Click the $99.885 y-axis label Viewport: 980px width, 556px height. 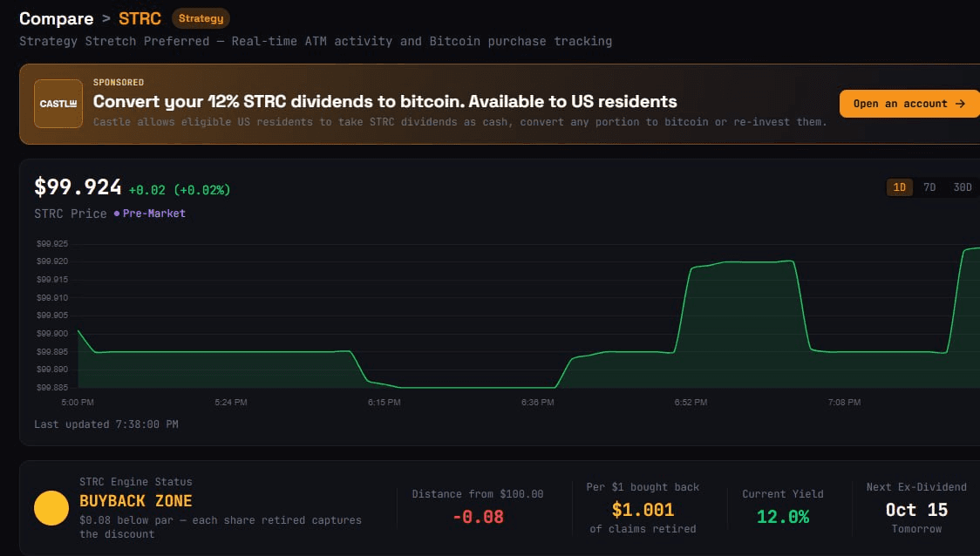click(x=52, y=387)
